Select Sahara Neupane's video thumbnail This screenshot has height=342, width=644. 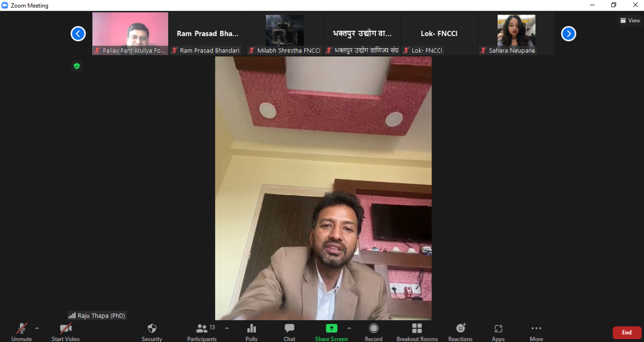pyautogui.click(x=516, y=33)
